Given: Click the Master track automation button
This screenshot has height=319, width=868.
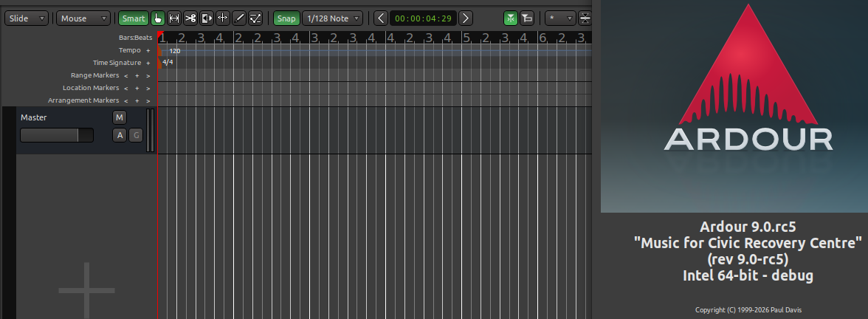Looking at the screenshot, I should (x=120, y=135).
